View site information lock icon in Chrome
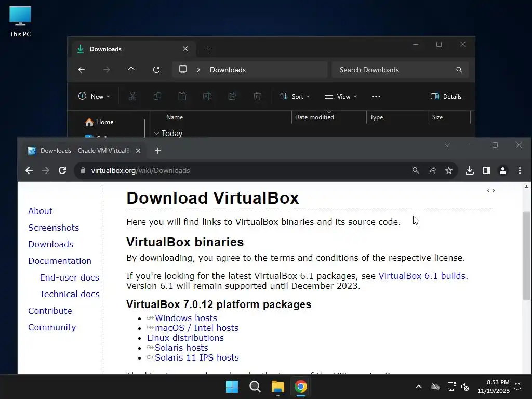532x399 pixels. (x=83, y=170)
